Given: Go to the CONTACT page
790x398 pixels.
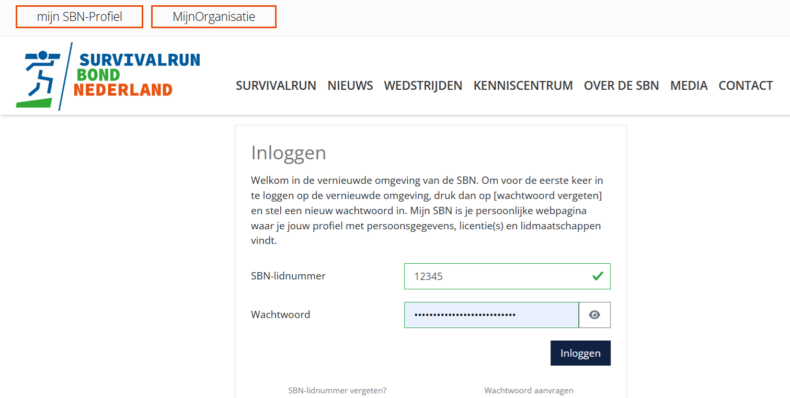Looking at the screenshot, I should 746,86.
